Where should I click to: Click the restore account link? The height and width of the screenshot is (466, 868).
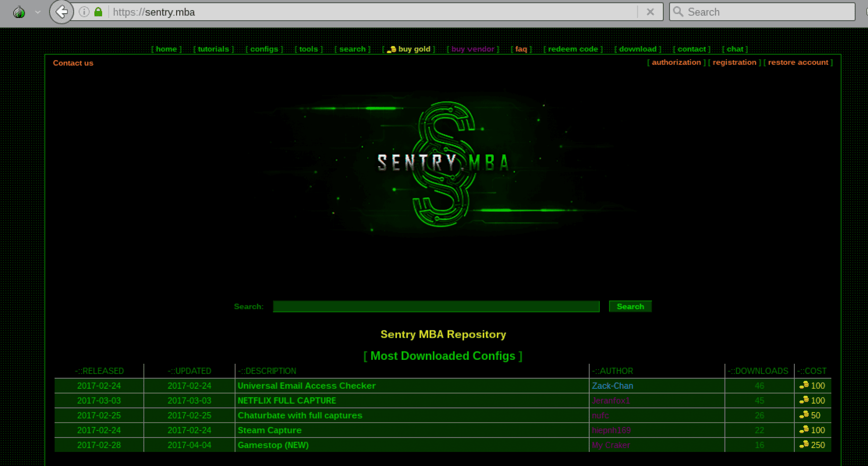pos(798,62)
